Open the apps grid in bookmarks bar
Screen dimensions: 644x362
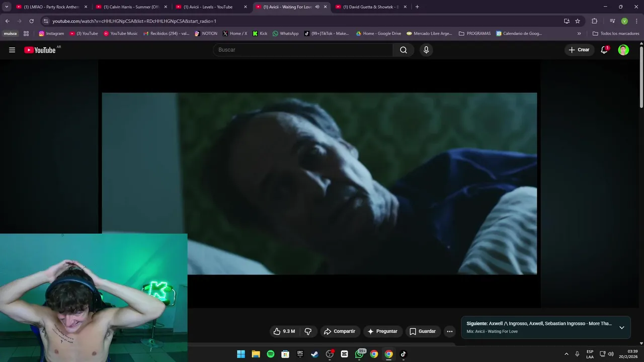pos(26,34)
